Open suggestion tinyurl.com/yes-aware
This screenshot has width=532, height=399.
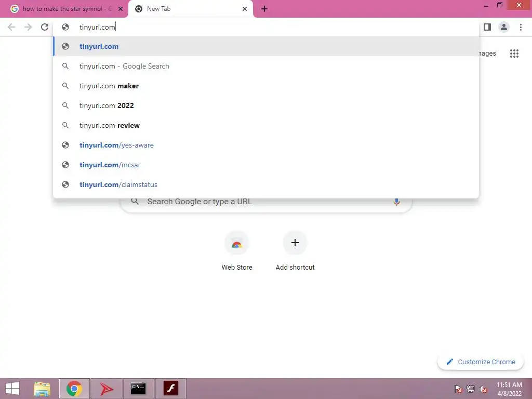point(266,145)
